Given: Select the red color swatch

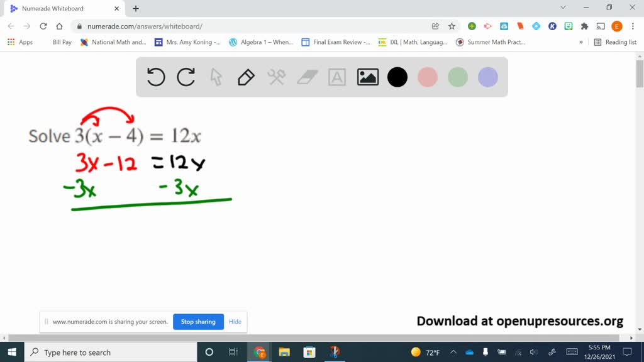Looking at the screenshot, I should coord(428,77).
